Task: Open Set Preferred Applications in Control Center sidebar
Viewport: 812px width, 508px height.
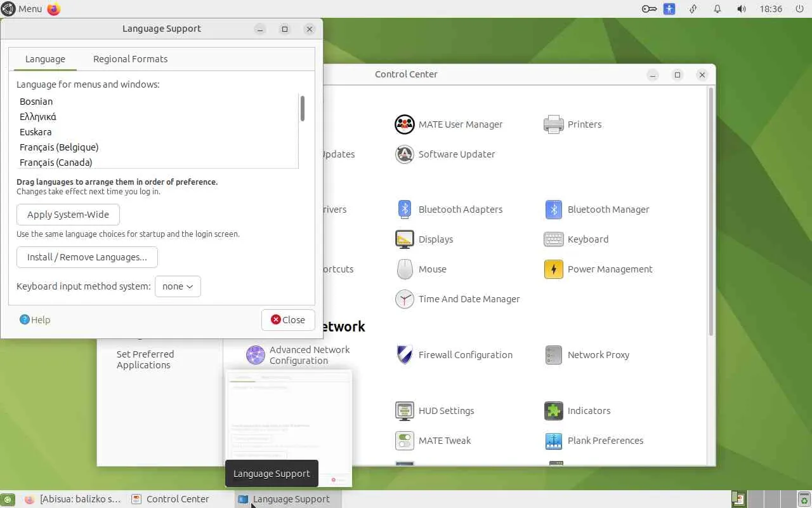Action: pos(145,359)
